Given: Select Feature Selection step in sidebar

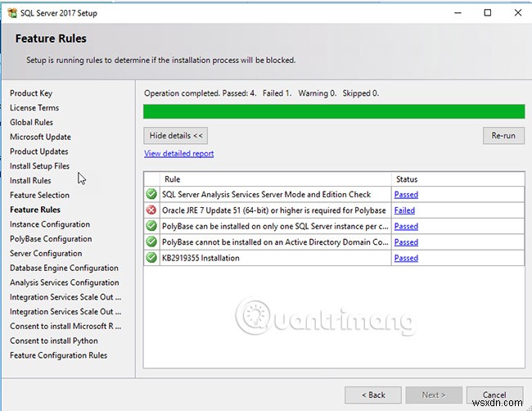Looking at the screenshot, I should point(39,195).
